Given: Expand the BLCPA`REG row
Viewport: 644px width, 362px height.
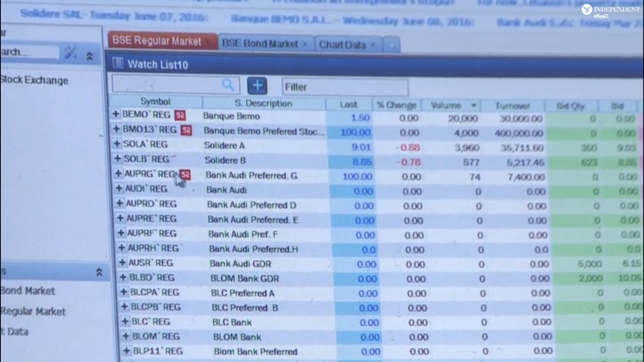Looking at the screenshot, I should coord(124,292).
